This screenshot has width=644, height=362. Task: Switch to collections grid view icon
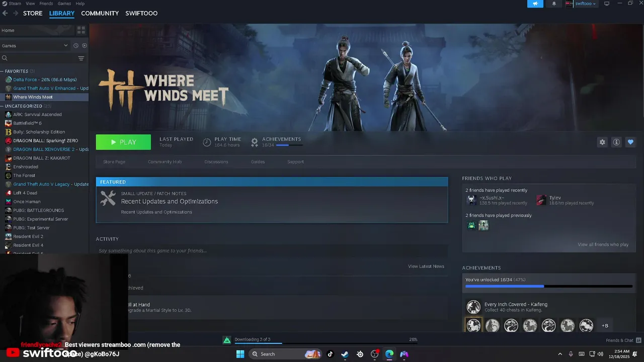coord(81,30)
